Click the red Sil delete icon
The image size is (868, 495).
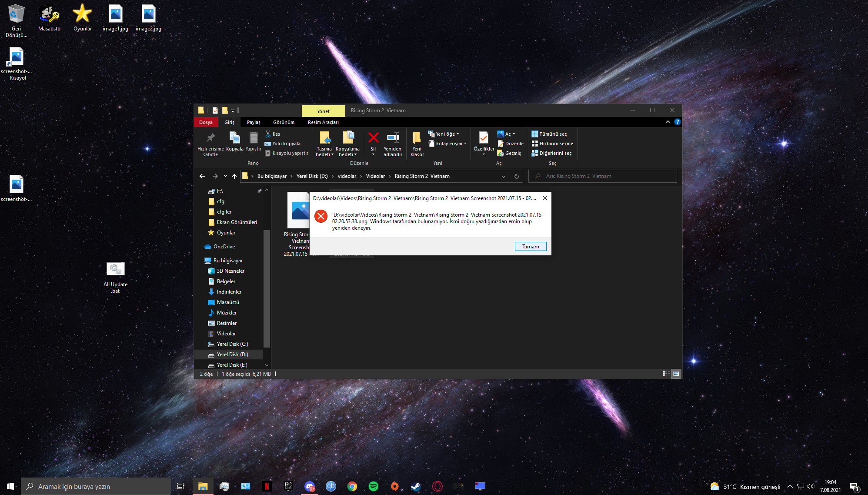click(x=373, y=138)
